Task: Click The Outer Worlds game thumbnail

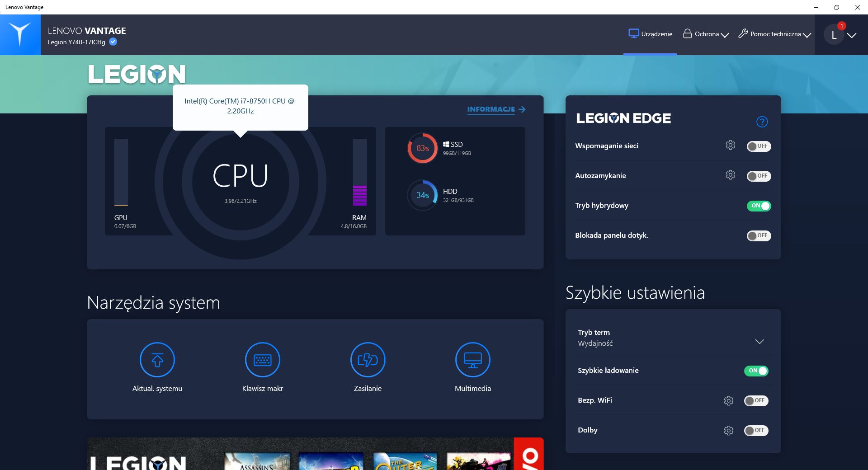Action: point(406,461)
